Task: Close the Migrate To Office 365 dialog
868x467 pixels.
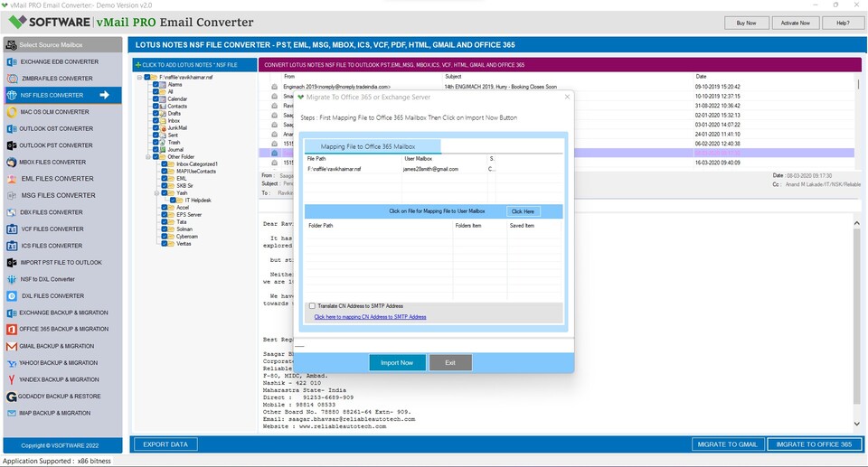Action: point(567,97)
